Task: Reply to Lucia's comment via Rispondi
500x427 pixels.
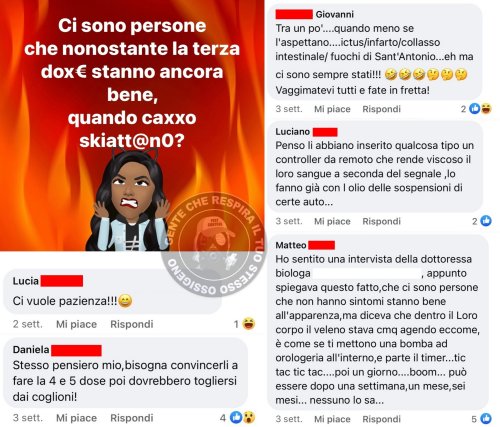Action: pyautogui.click(x=132, y=324)
